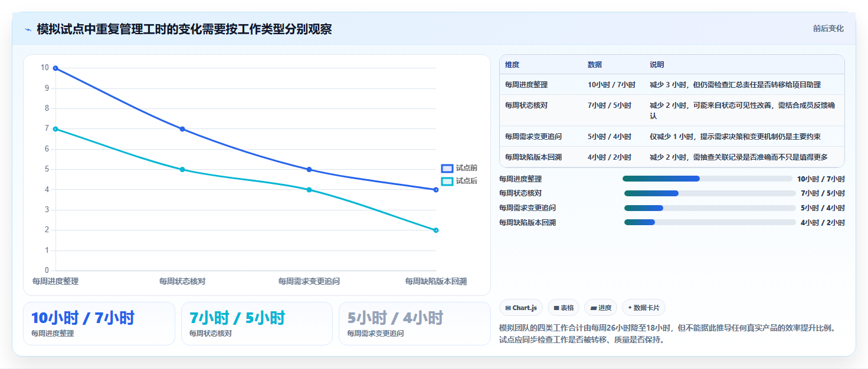Open the 10小时 / 7小时 data card
The width and height of the screenshot is (868, 369).
(x=99, y=324)
